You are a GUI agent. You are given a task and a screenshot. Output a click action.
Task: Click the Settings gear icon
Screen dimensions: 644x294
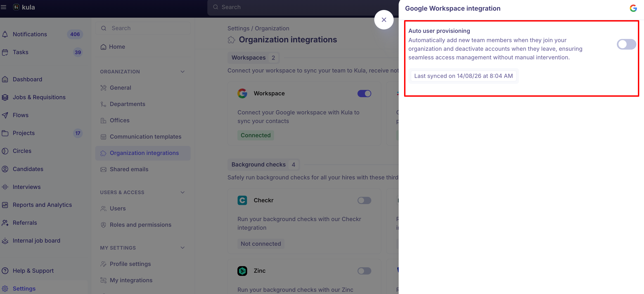pos(5,289)
